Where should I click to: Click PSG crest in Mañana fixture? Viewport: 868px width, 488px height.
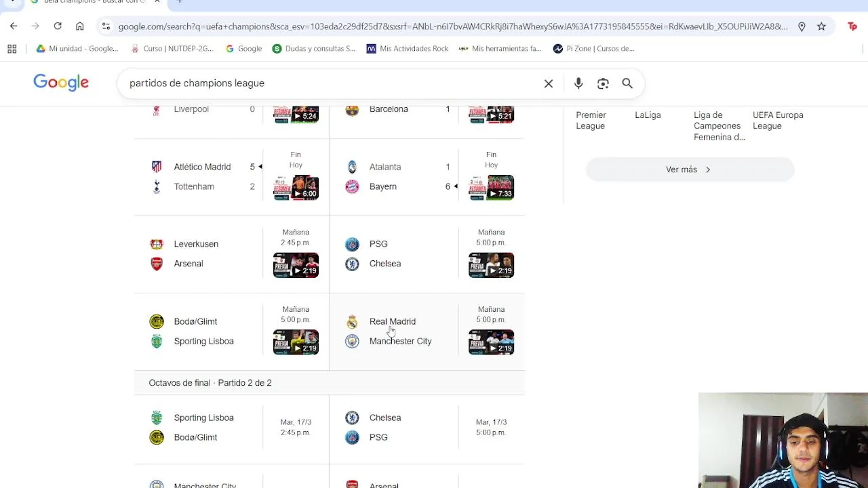click(352, 244)
